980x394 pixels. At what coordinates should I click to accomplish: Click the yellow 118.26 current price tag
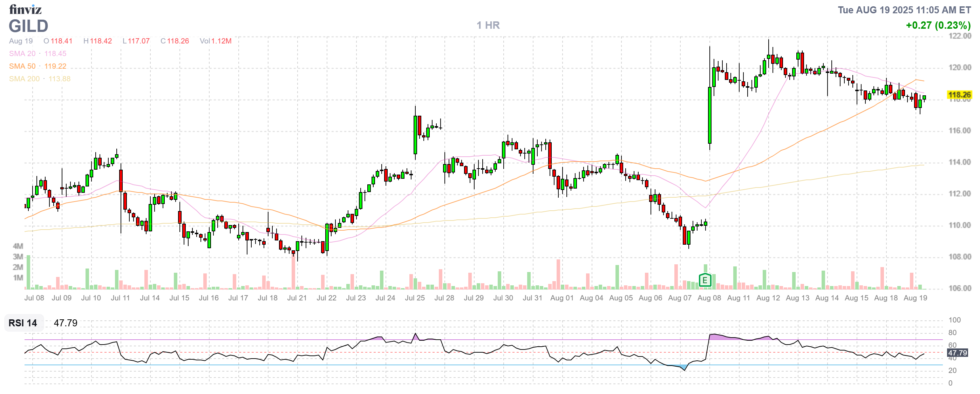[x=959, y=95]
